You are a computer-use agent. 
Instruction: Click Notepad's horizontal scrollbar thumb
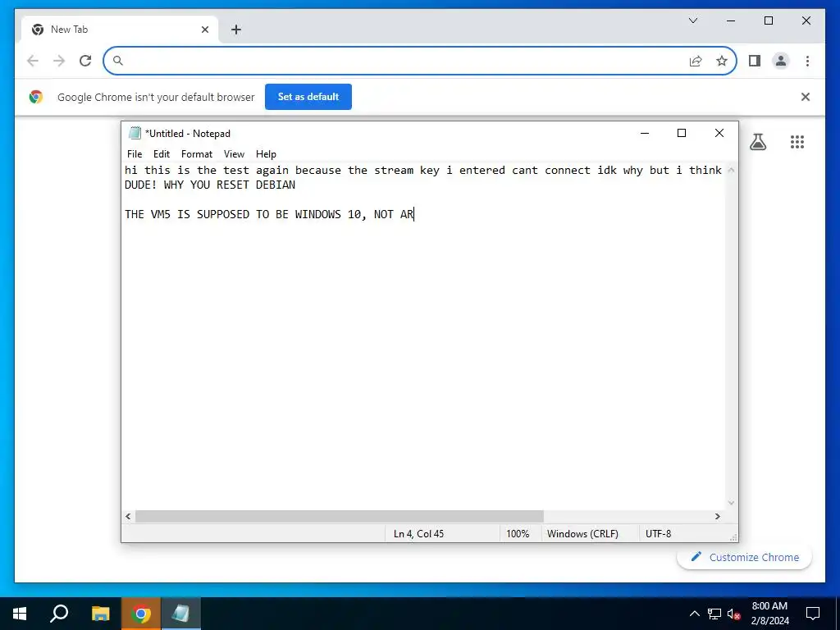click(x=339, y=517)
